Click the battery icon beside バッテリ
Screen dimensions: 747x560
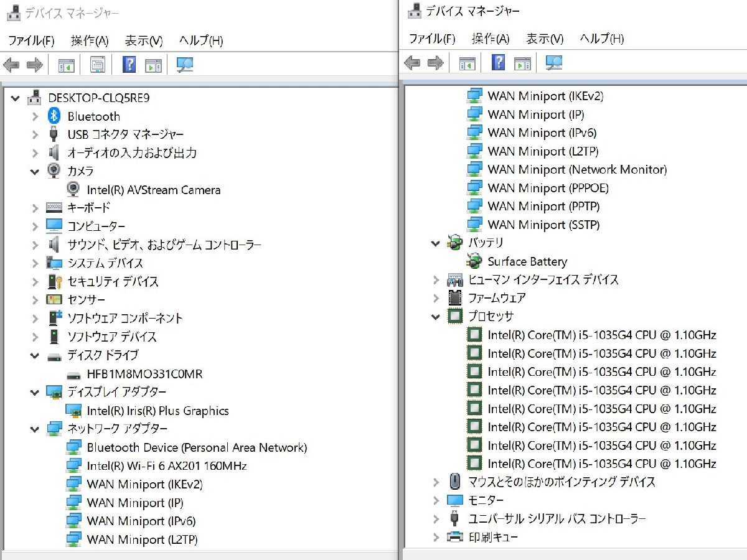(455, 243)
